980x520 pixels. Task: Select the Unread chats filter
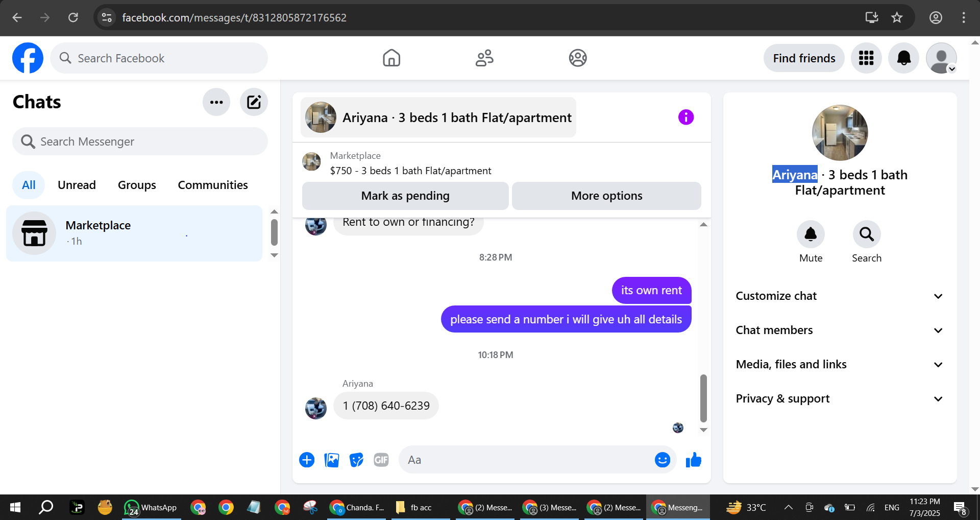click(x=77, y=185)
